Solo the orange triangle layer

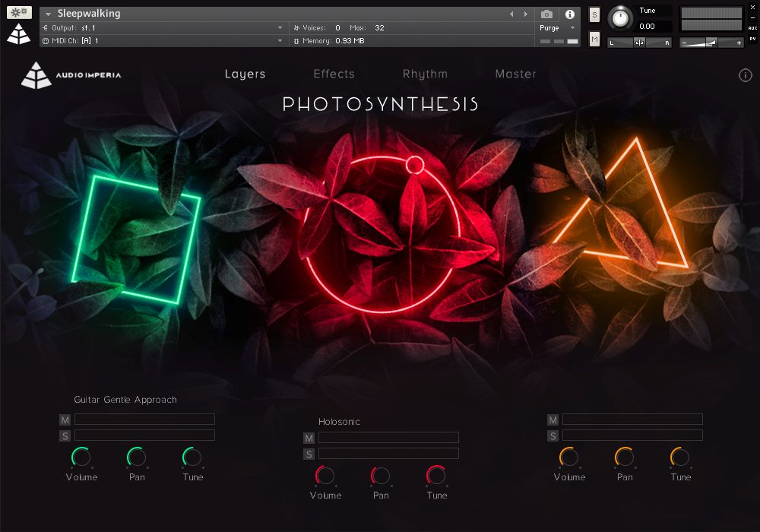pos(553,435)
